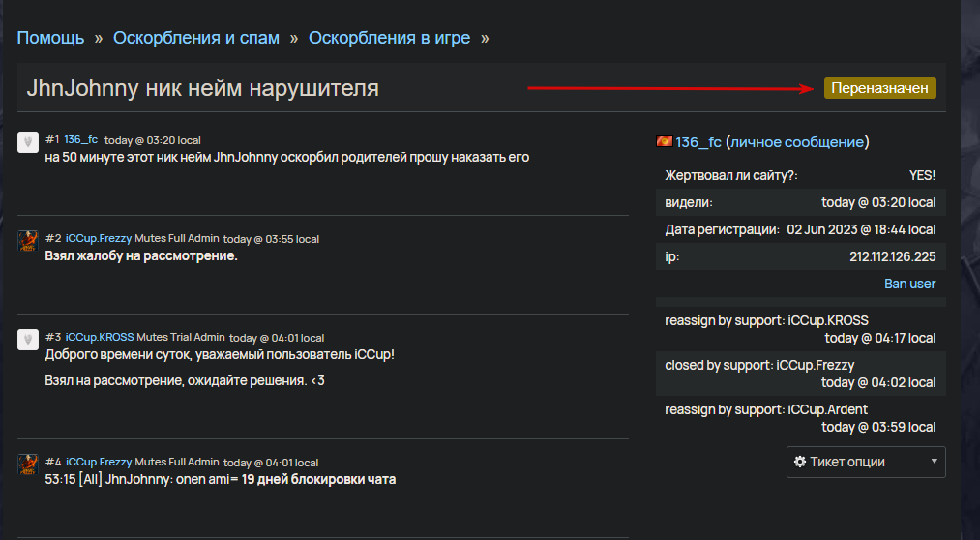Click the Переназначен status badge

pos(880,88)
